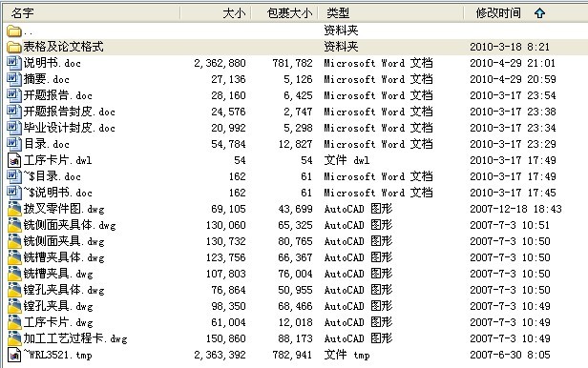
Task: Select the 开题报告封皮.doc file name
Action: 70,112
